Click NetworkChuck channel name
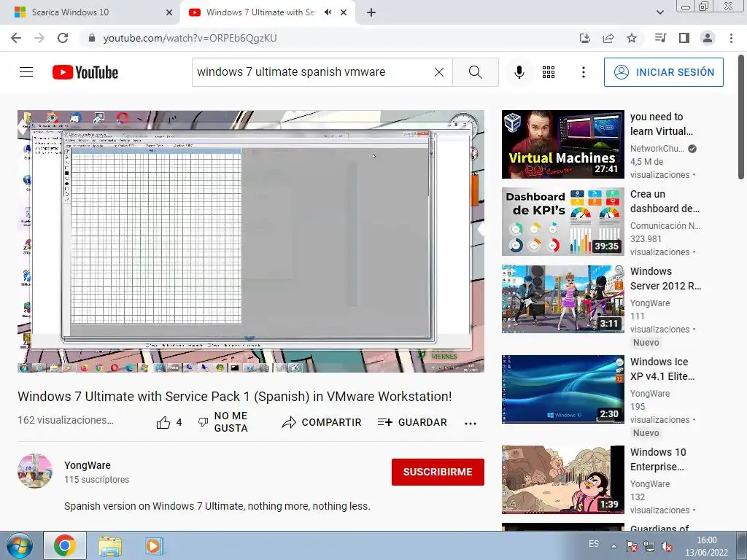Viewport: 747px width, 560px height. pyautogui.click(x=657, y=149)
